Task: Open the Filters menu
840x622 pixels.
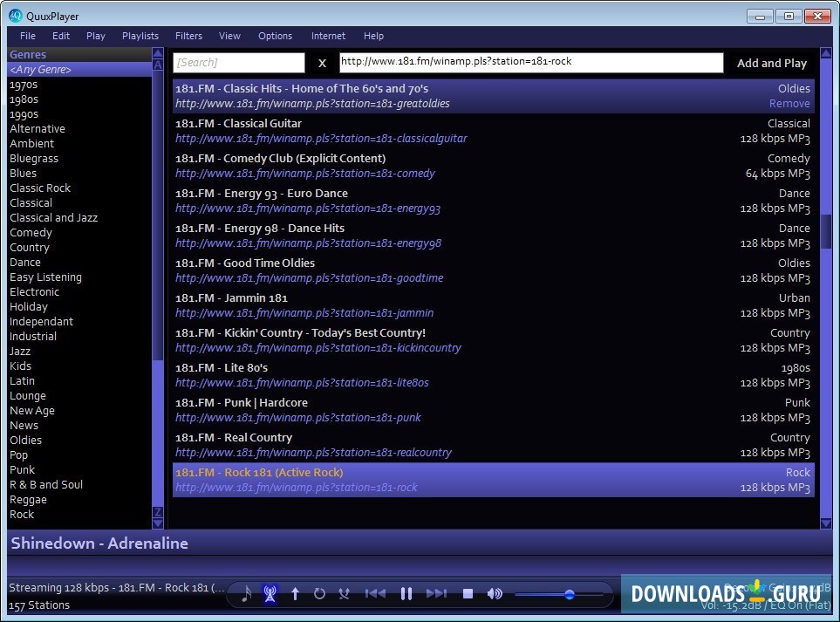Action: pos(188,36)
